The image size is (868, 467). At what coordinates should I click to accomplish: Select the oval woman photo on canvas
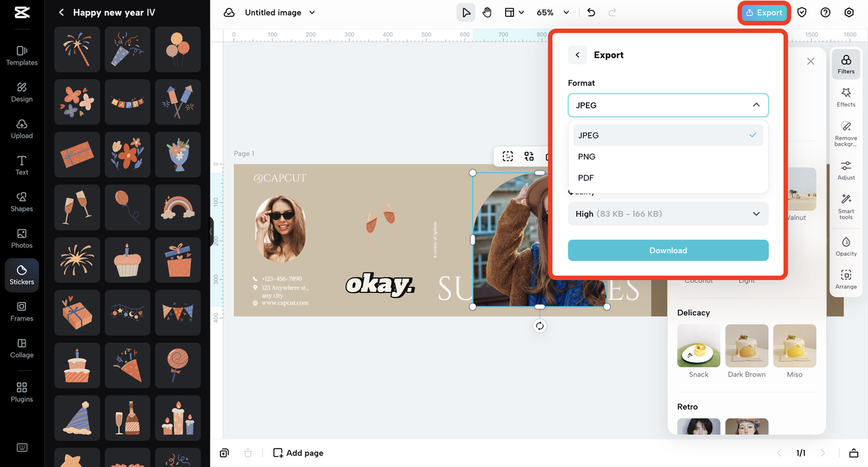point(280,229)
